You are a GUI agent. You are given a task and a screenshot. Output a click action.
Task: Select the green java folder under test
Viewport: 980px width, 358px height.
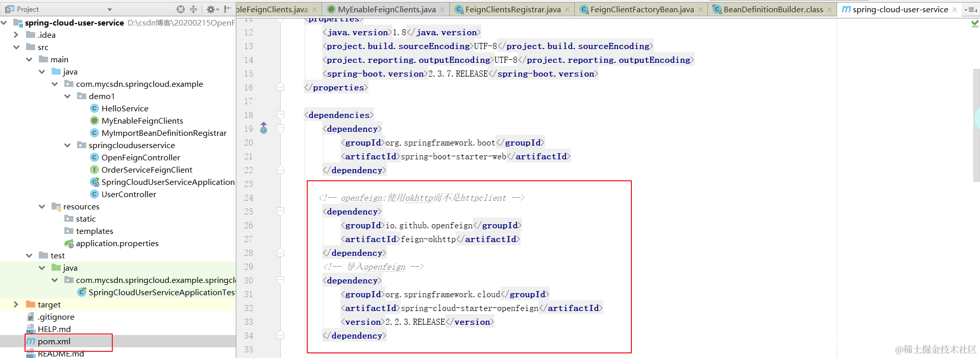click(x=64, y=268)
